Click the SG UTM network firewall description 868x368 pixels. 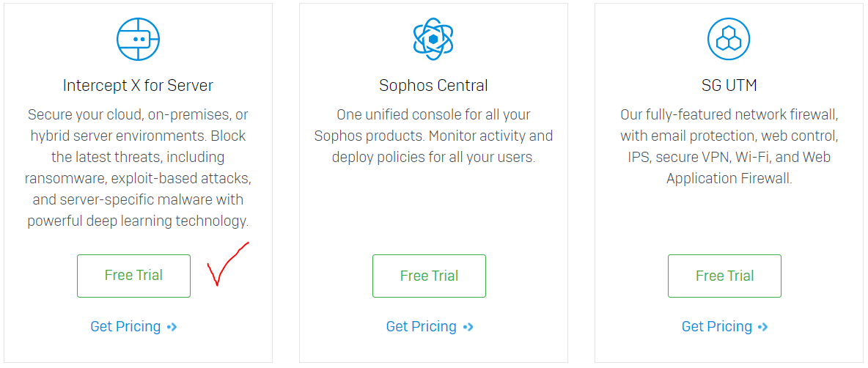point(729,147)
